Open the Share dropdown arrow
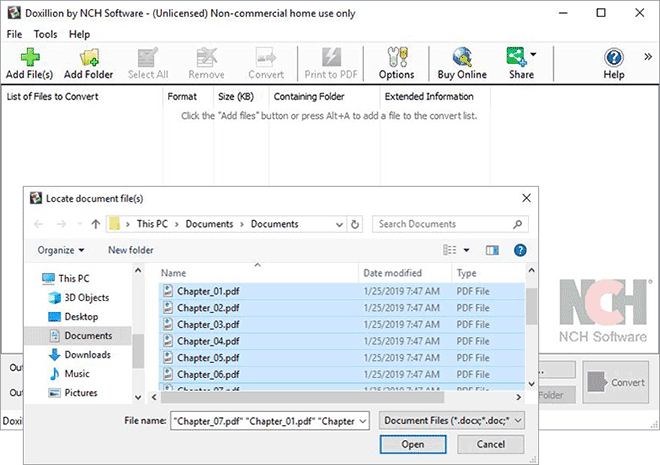The image size is (660, 465). (x=533, y=54)
